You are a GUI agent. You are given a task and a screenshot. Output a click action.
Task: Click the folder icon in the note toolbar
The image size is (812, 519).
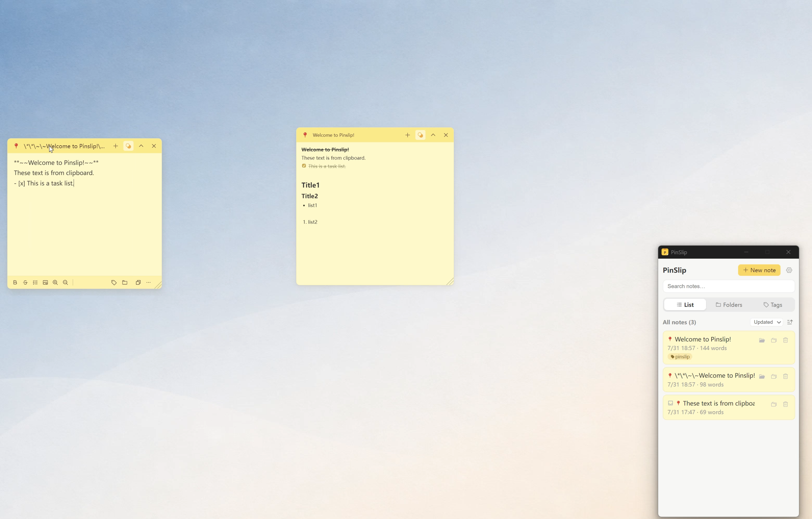point(125,283)
